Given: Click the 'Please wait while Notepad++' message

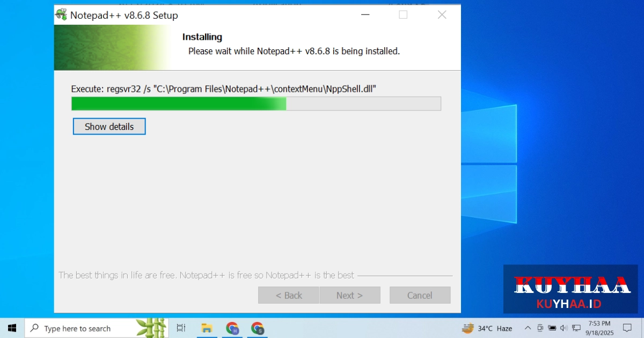Looking at the screenshot, I should tap(294, 52).
